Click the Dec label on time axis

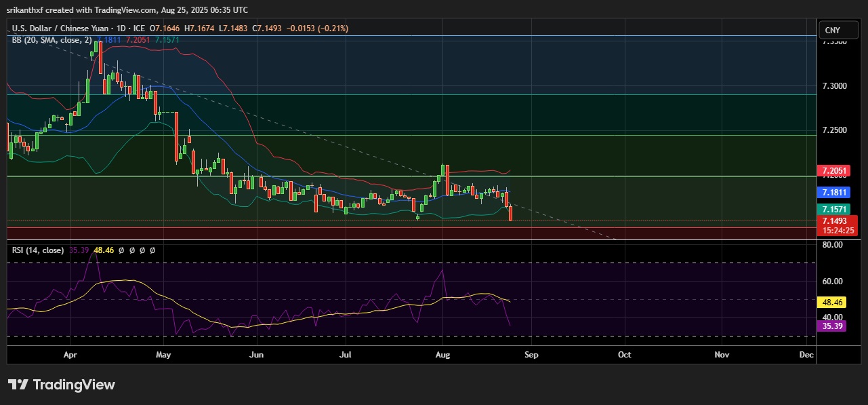pos(806,354)
